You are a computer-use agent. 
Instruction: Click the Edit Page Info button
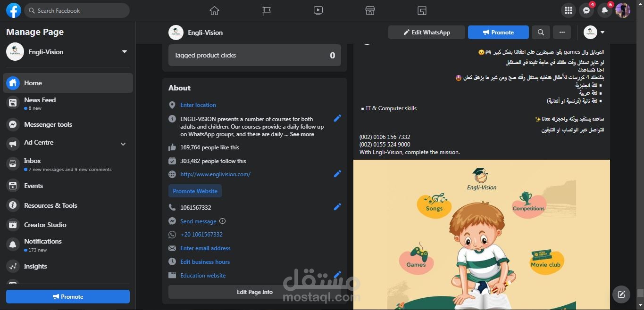click(255, 292)
